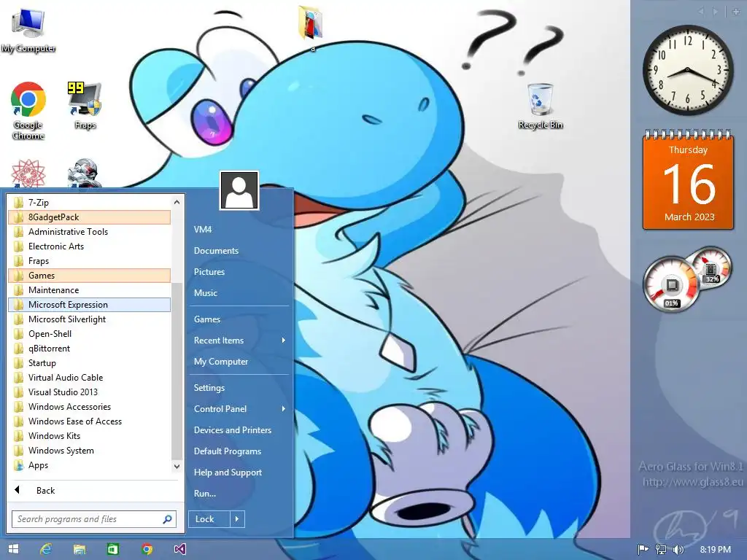Open VM4 user folder from Start menu
The width and height of the screenshot is (747, 560).
coord(203,230)
